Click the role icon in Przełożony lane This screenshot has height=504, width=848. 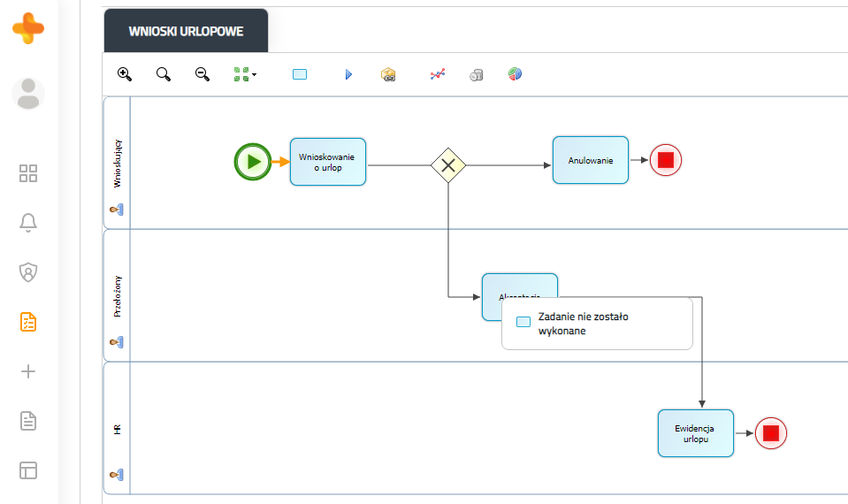(116, 342)
